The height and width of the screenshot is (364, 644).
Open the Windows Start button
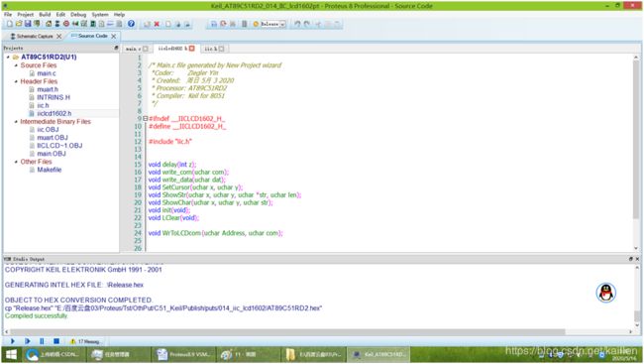click(x=11, y=354)
